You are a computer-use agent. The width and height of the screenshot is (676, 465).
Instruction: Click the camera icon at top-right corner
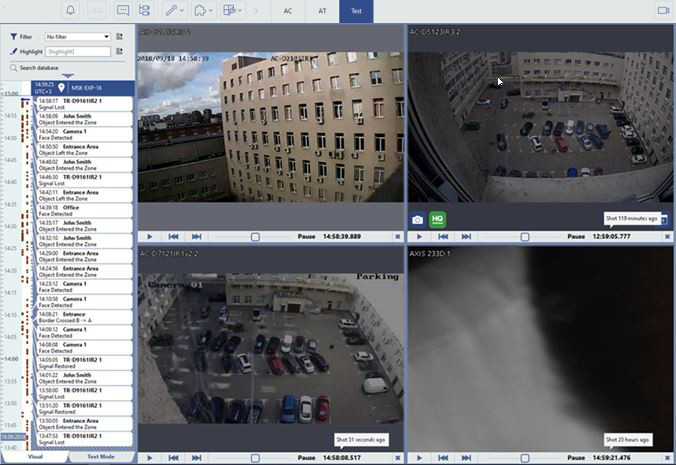[x=662, y=10]
